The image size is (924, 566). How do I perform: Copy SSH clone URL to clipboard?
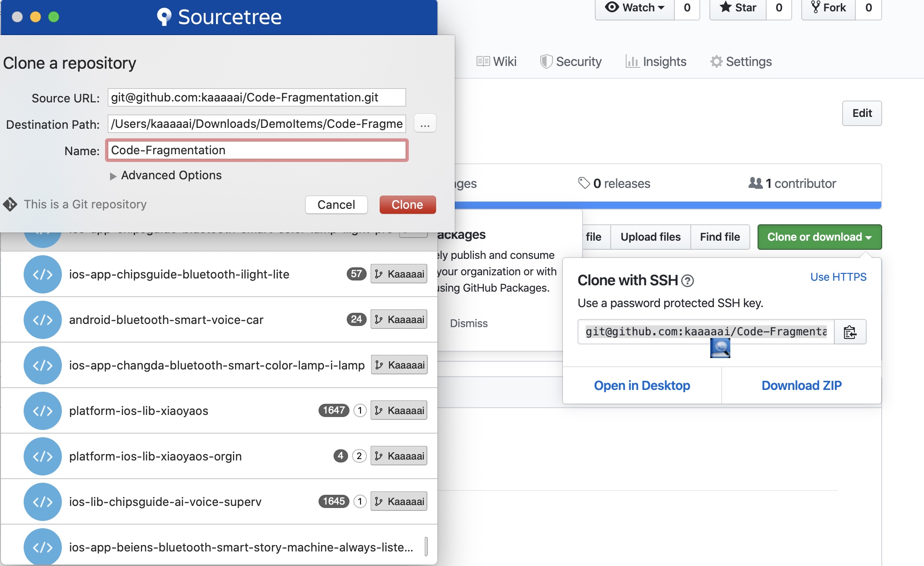[x=849, y=332]
